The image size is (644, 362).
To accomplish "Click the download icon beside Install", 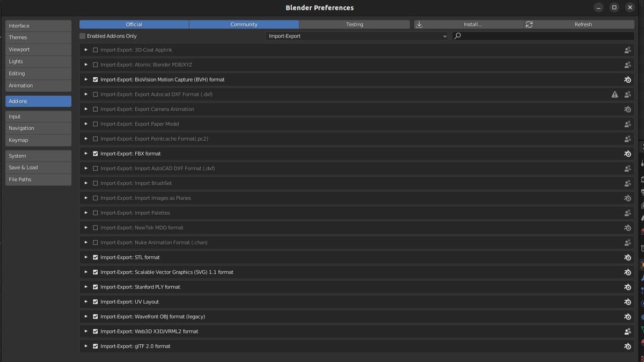I will (x=419, y=25).
